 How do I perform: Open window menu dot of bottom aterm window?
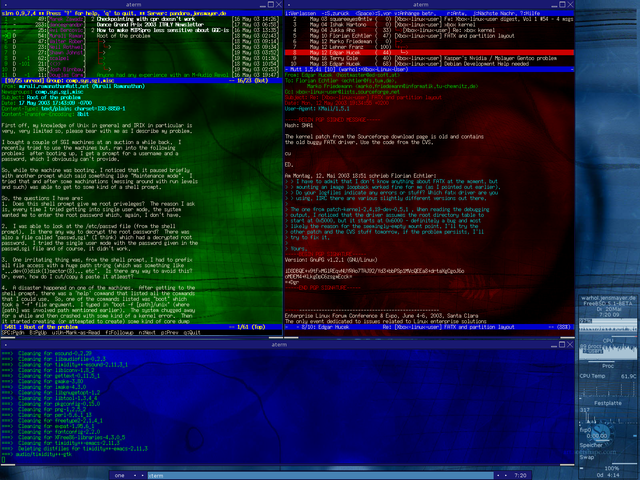click(4, 344)
